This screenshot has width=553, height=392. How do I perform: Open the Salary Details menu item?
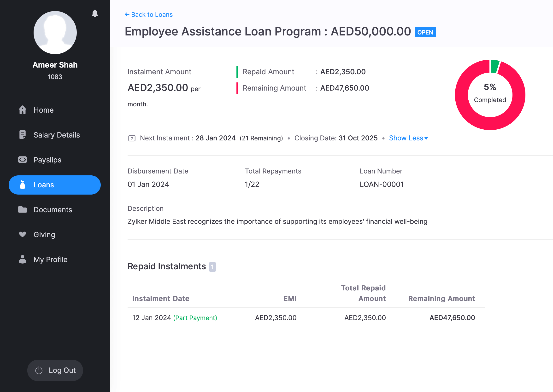(x=57, y=135)
